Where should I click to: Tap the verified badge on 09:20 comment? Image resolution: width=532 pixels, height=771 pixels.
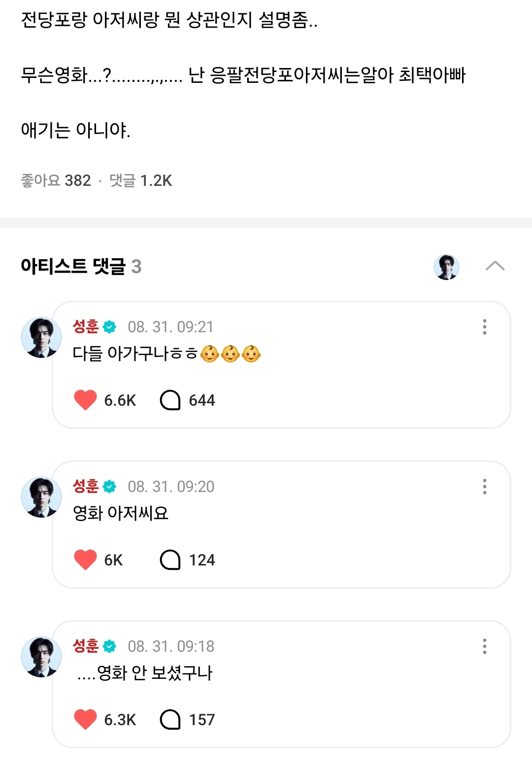[109, 487]
